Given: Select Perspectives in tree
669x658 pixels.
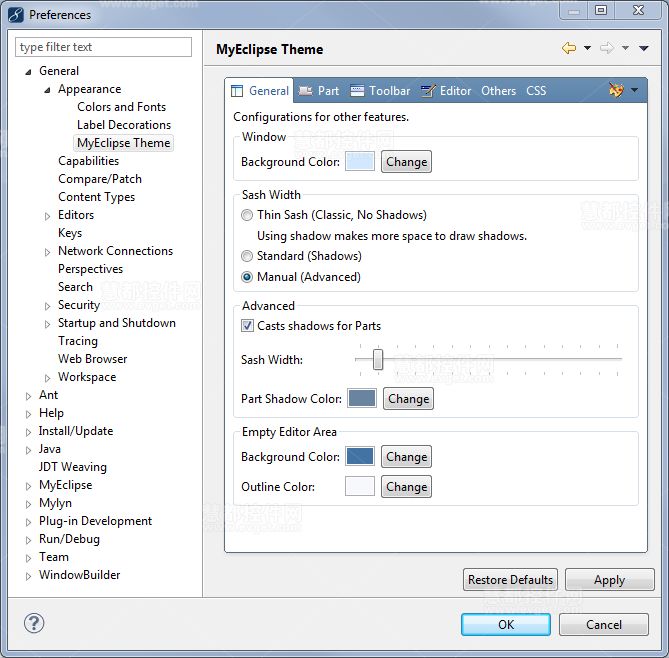Looking at the screenshot, I should [x=90, y=269].
